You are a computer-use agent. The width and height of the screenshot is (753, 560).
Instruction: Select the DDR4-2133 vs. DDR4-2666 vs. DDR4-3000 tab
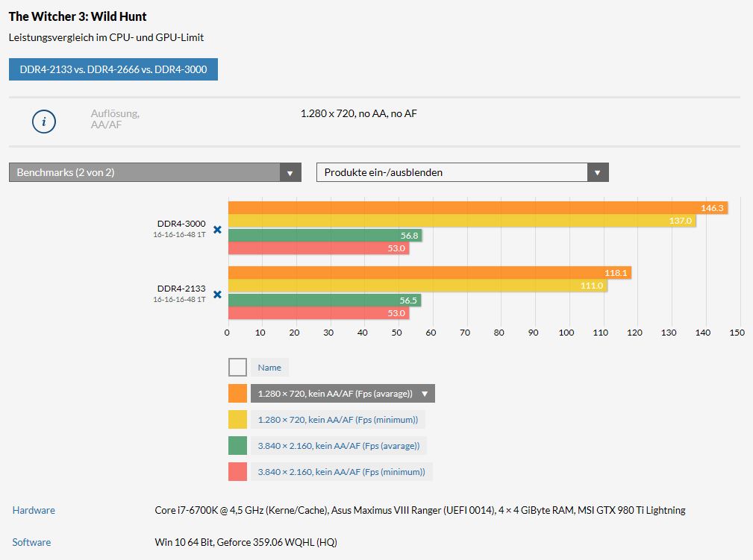113,69
